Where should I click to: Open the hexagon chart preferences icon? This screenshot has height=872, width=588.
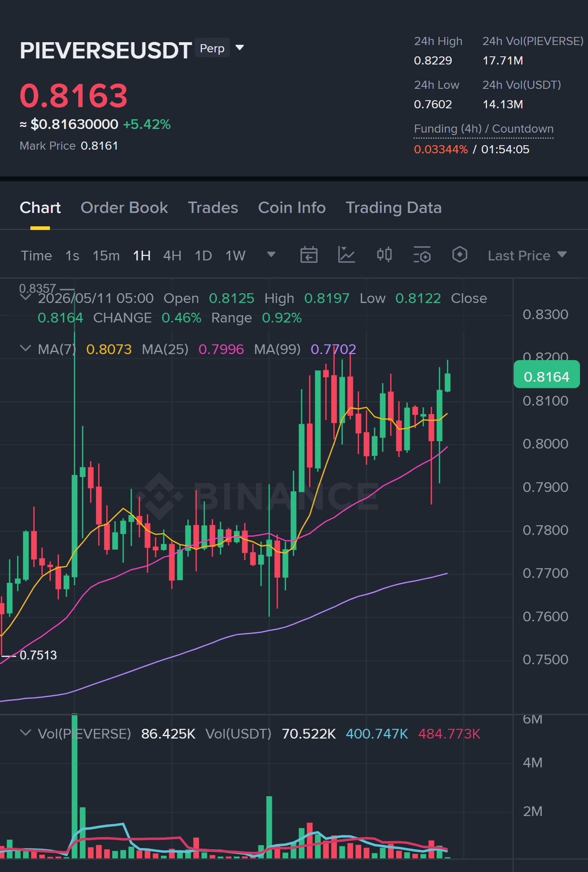tap(459, 255)
